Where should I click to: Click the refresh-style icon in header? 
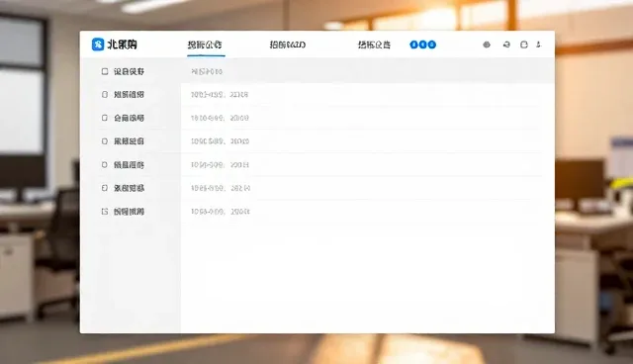pyautogui.click(x=506, y=45)
